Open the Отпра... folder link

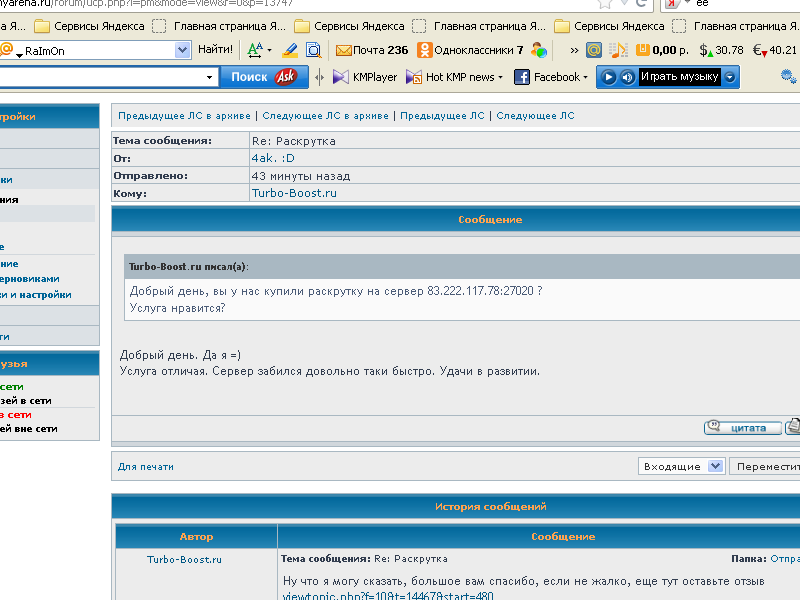click(x=785, y=559)
